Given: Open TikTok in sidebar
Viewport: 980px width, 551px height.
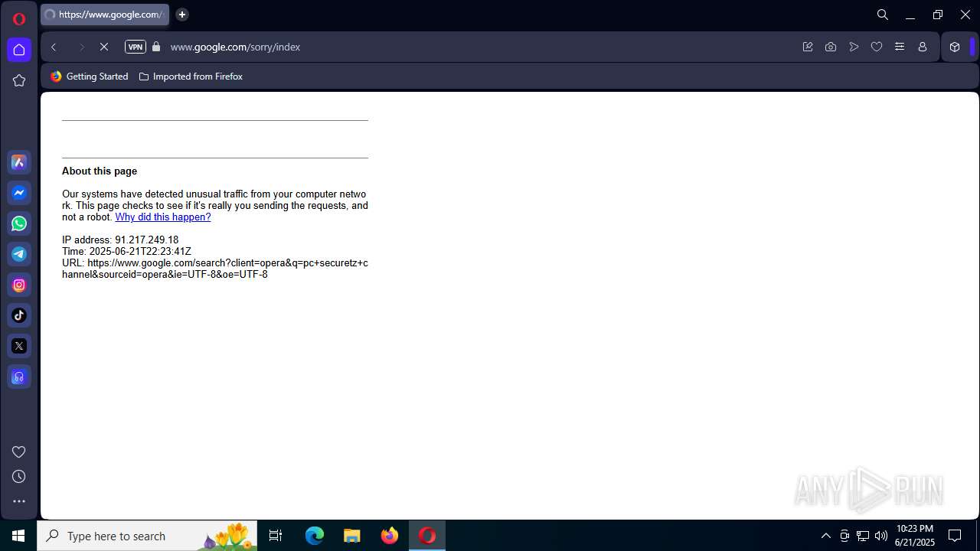Looking at the screenshot, I should point(19,315).
